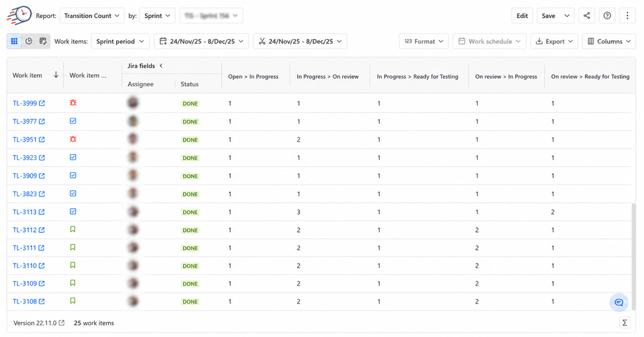Switch to grid table view icon
This screenshot has width=644, height=337.
tap(14, 41)
